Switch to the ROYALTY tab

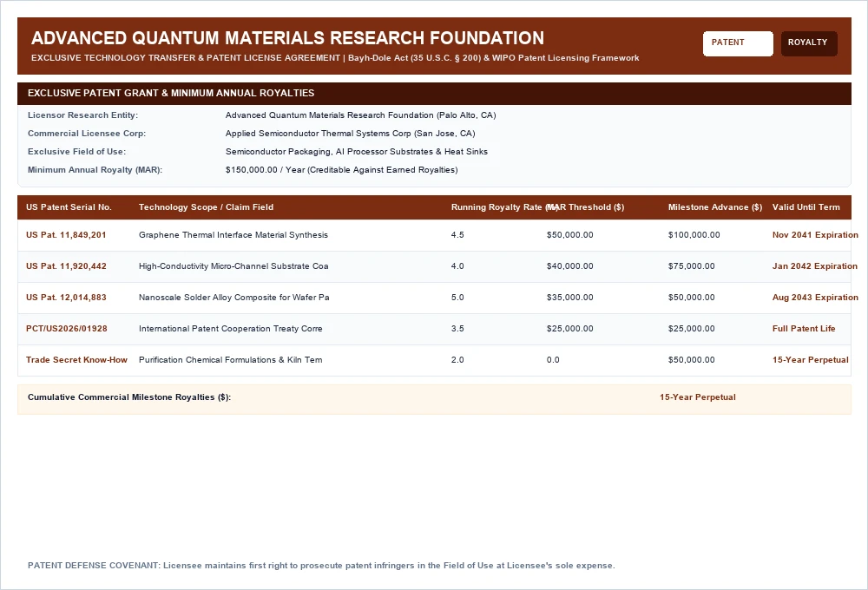point(808,43)
